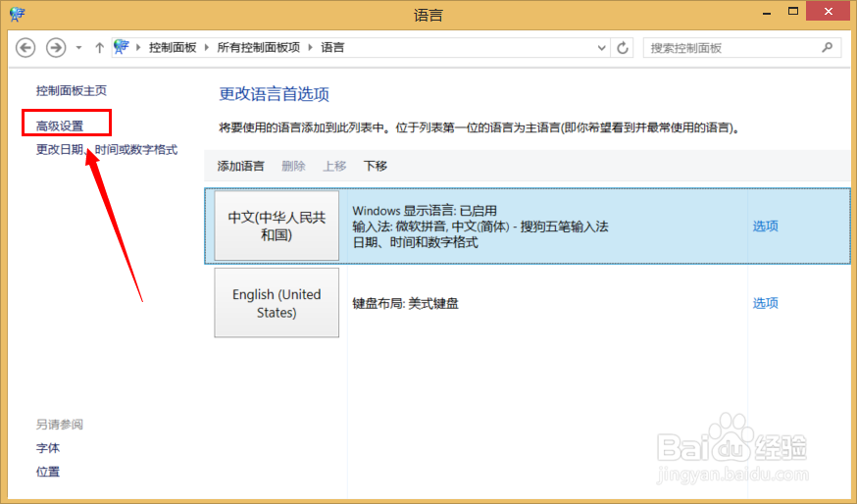Expand chevron before 控制面板 breadcrumb
This screenshot has height=504, width=857.
(x=138, y=48)
